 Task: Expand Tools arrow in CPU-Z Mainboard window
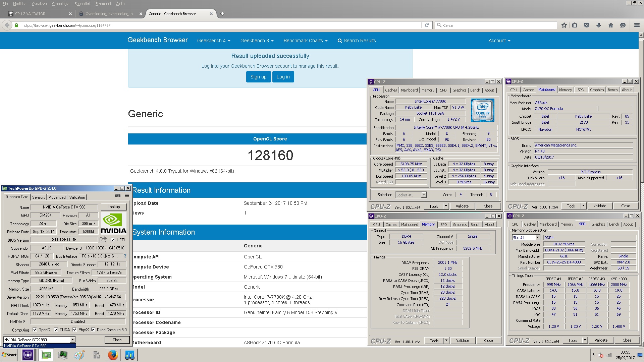583,206
